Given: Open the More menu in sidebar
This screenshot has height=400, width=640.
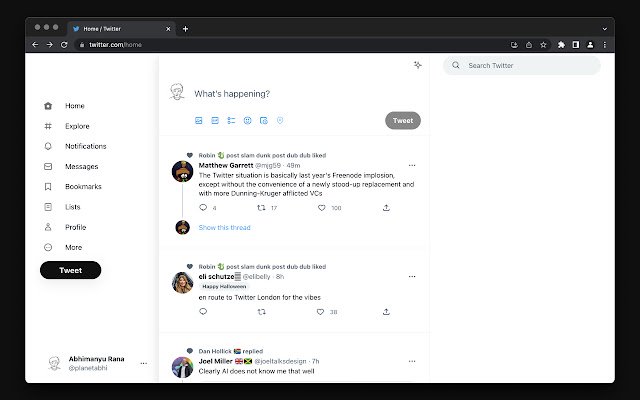Looking at the screenshot, I should point(63,247).
